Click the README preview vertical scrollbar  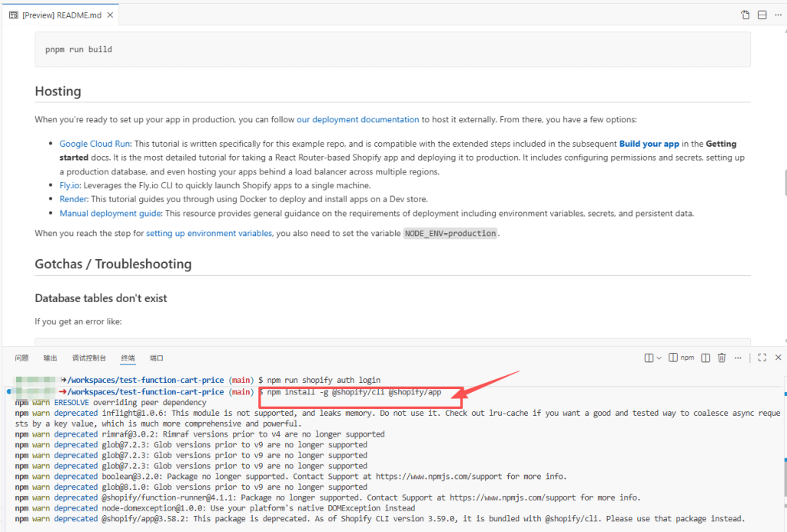click(783, 183)
